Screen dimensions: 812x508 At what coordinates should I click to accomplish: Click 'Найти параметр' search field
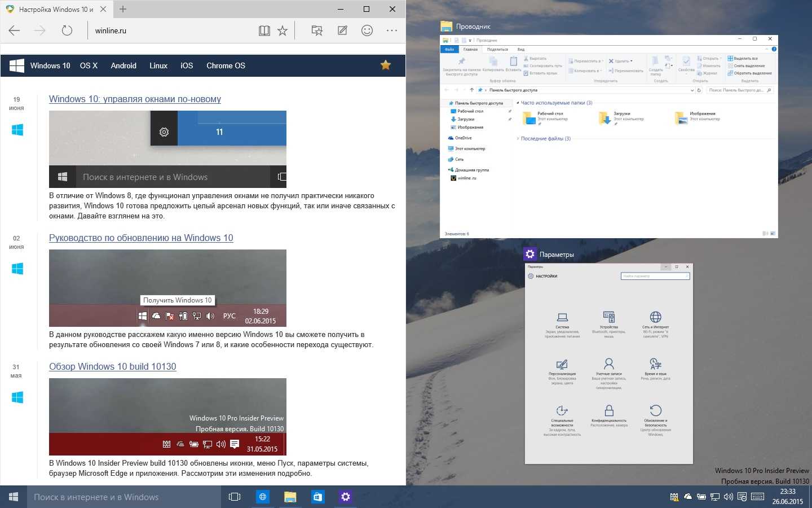[x=655, y=276]
